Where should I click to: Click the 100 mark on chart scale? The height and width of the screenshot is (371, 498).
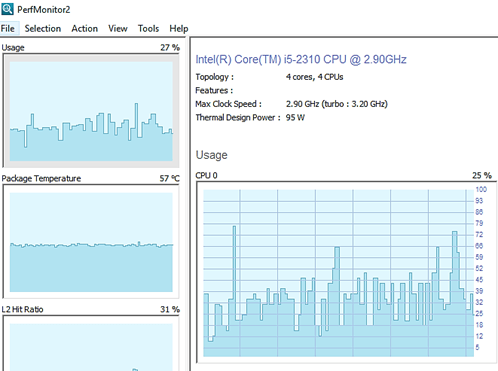481,189
